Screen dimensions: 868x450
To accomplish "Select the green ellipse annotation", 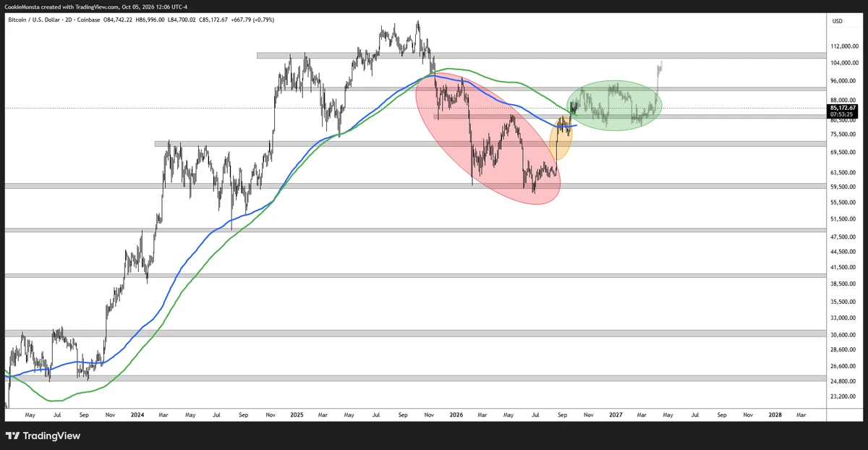I will click(x=614, y=106).
